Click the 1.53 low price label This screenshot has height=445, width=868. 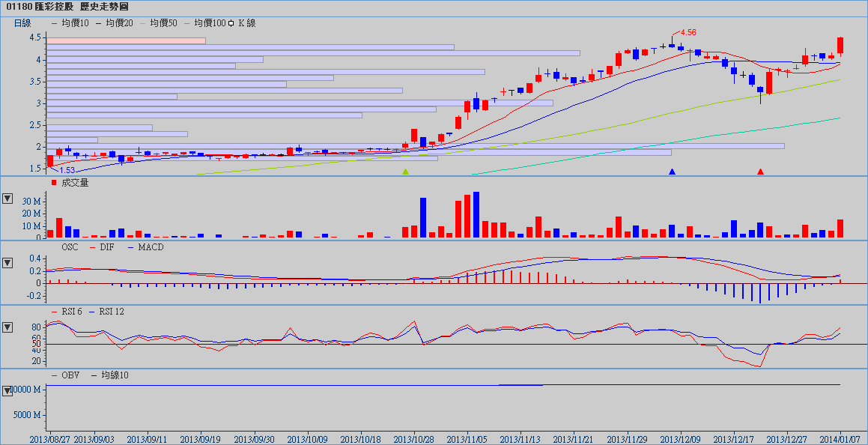tap(67, 171)
